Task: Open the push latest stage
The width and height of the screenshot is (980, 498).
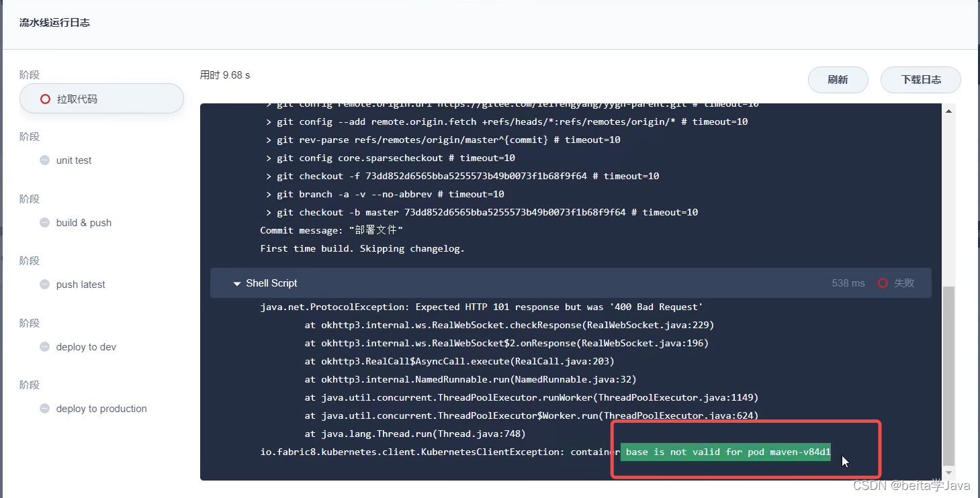Action: coord(81,285)
